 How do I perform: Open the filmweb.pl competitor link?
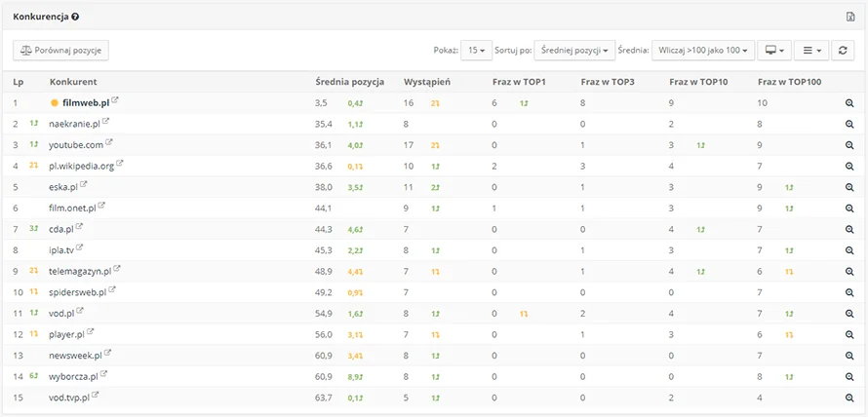[x=86, y=102]
